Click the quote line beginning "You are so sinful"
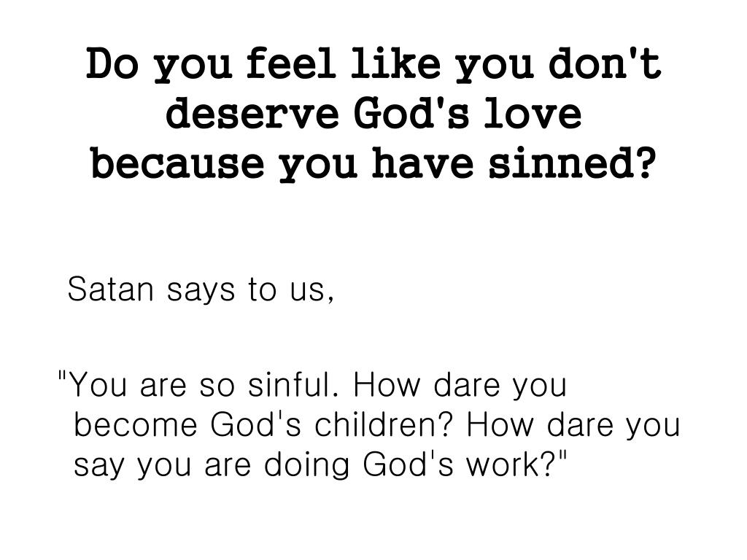The image size is (747, 560). click(312, 385)
